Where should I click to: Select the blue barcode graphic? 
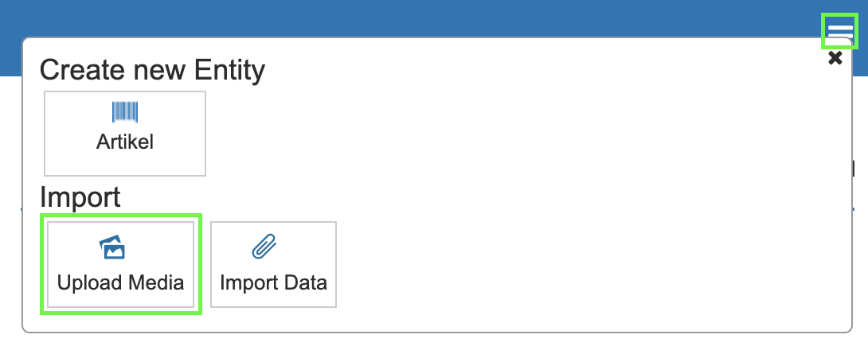coord(125,112)
